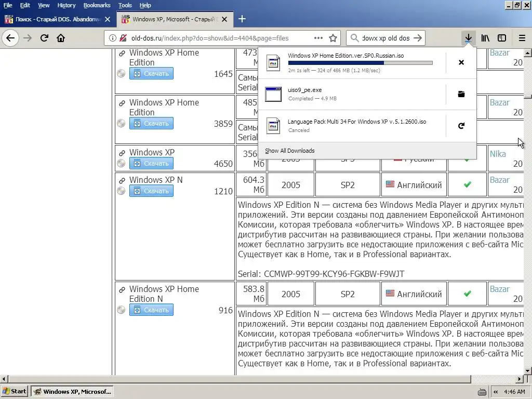Open the Library bookshelf icon
Screen dimensions: 532x399
(x=485, y=38)
